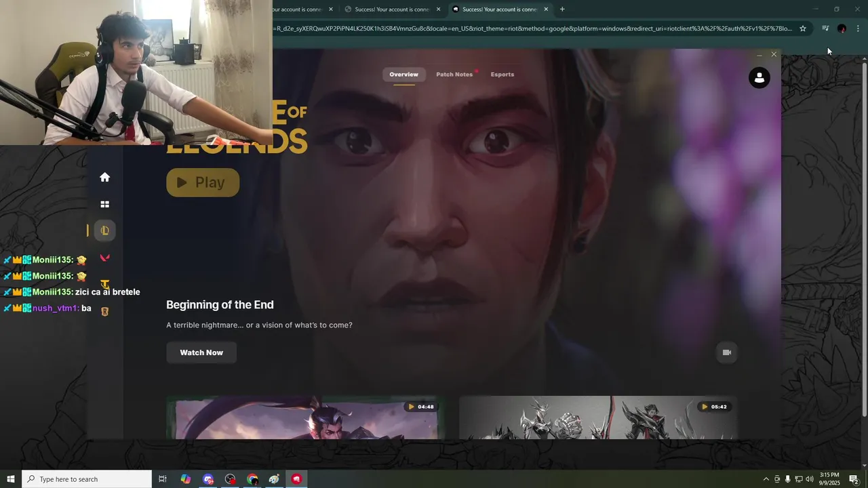Click the video camera icon beside banner
Screen dimensions: 868x488
point(726,352)
